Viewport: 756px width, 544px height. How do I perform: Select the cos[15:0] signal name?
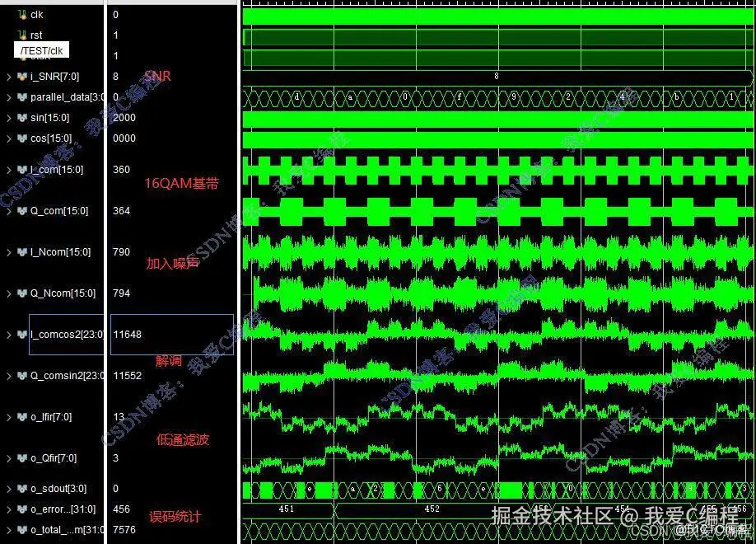point(51,138)
